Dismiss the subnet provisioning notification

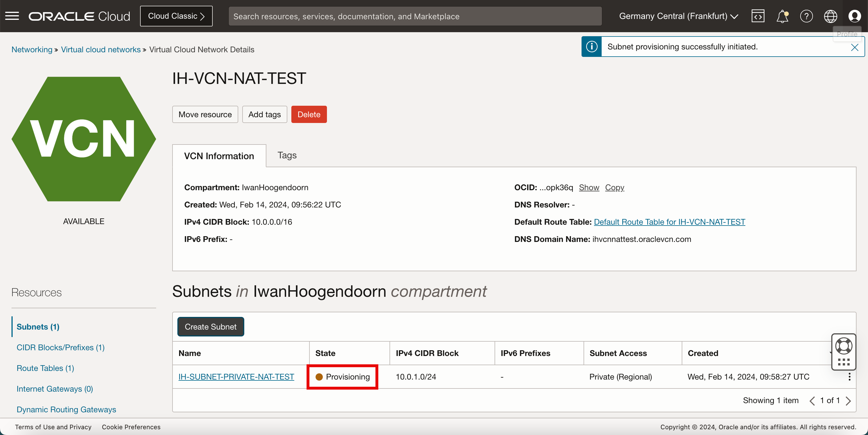click(855, 47)
